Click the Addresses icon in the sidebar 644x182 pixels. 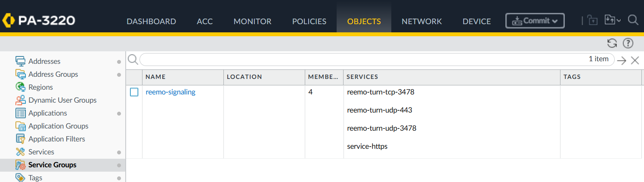tap(20, 61)
